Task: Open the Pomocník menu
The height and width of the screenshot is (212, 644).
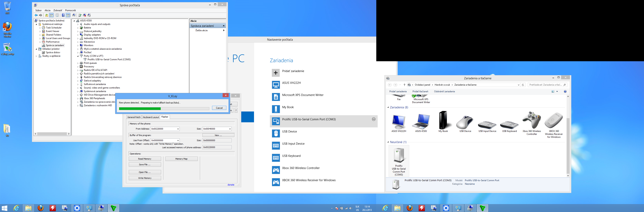Action: tap(71, 11)
